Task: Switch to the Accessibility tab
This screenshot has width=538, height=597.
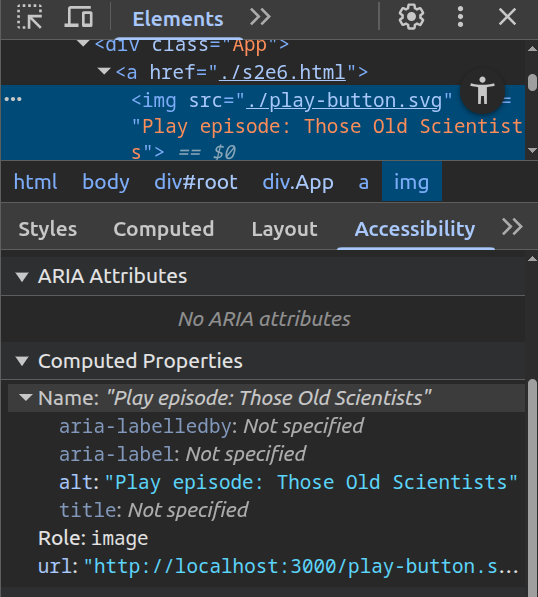Action: click(415, 229)
